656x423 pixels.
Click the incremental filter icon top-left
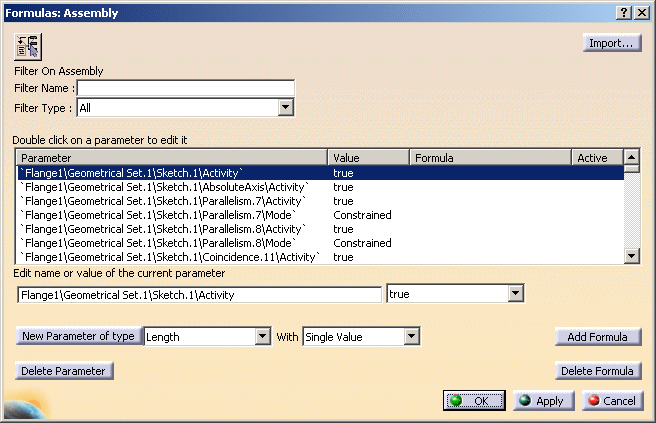[27, 45]
